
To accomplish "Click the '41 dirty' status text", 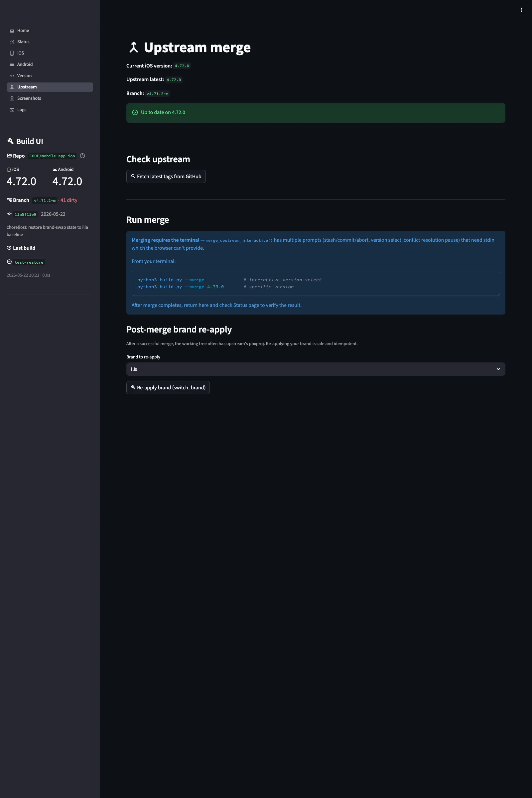I will point(69,200).
